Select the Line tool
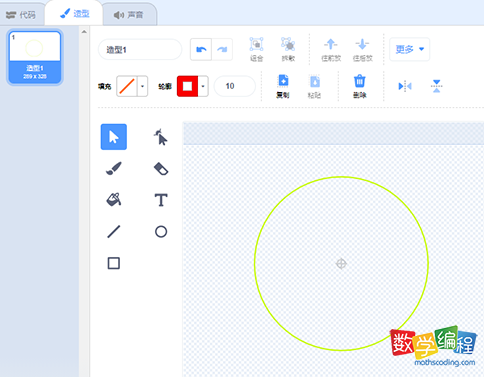The width and height of the screenshot is (484, 377). [x=114, y=232]
